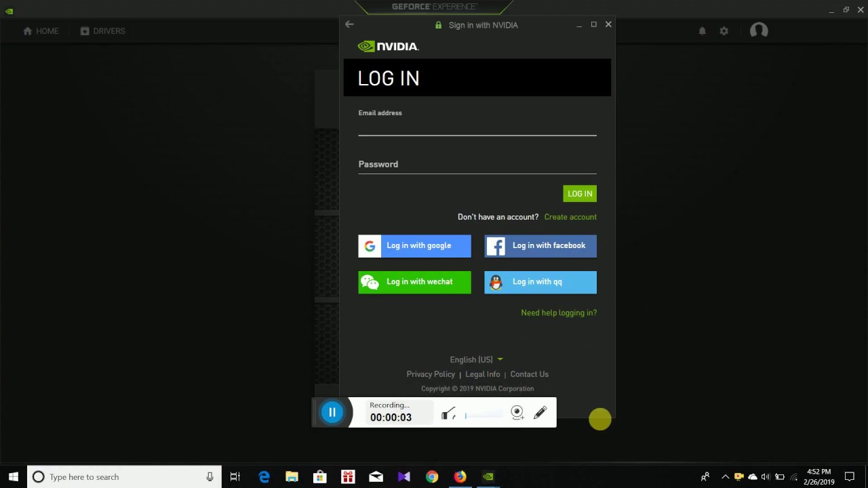Viewport: 868px width, 488px height.
Task: Go back using the sign-in window arrow
Action: [x=349, y=24]
